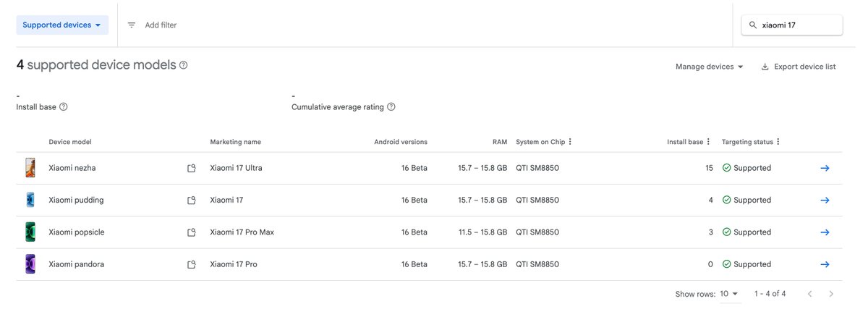Image resolution: width=868 pixels, height=333 pixels.
Task: Open details arrow for Xiaomi 17 Pro
Action: [825, 264]
